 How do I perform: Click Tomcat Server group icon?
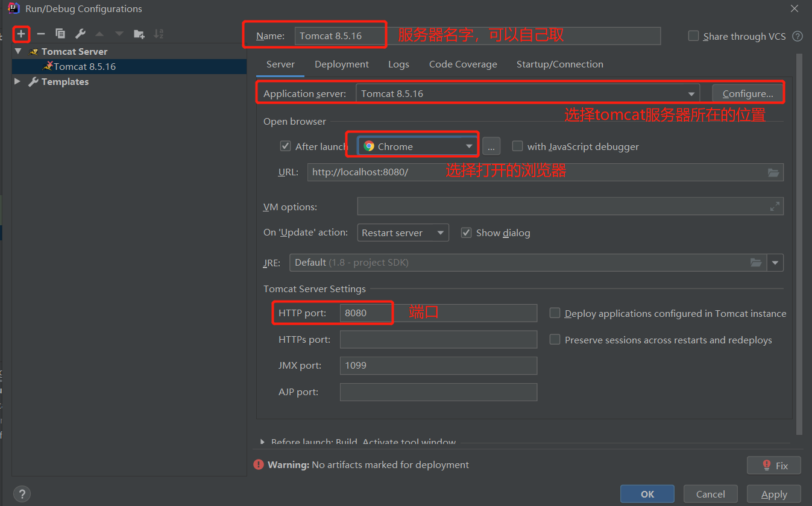coord(34,52)
